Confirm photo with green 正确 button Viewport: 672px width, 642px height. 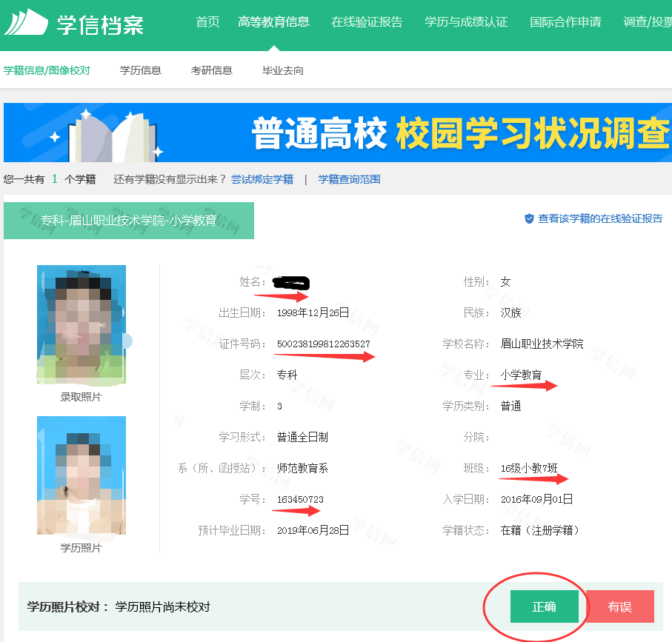point(545,607)
